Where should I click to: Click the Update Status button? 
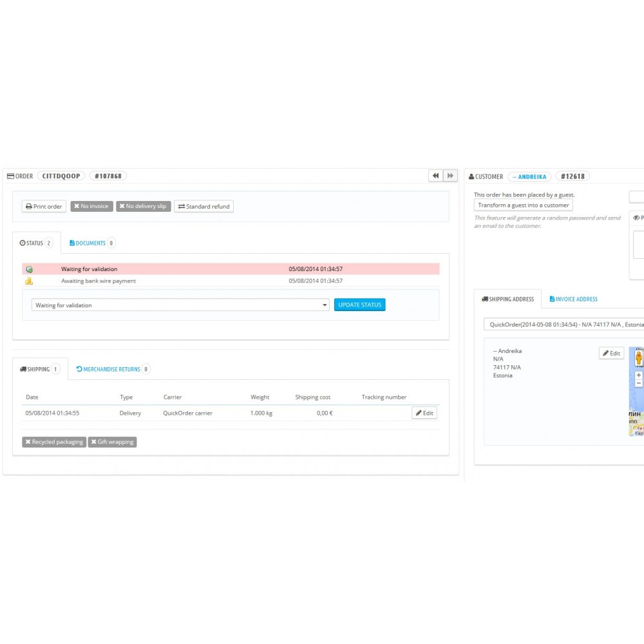click(360, 305)
